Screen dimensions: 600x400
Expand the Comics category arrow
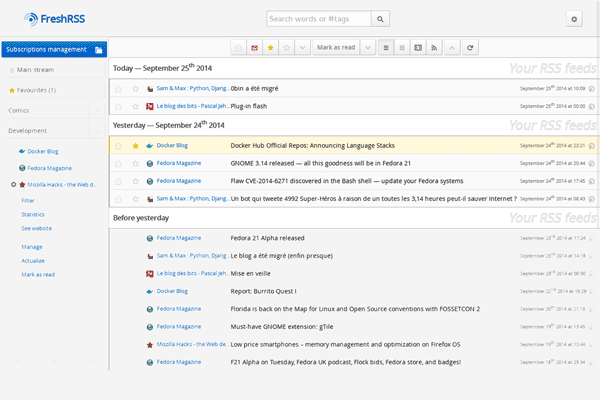tap(97, 111)
